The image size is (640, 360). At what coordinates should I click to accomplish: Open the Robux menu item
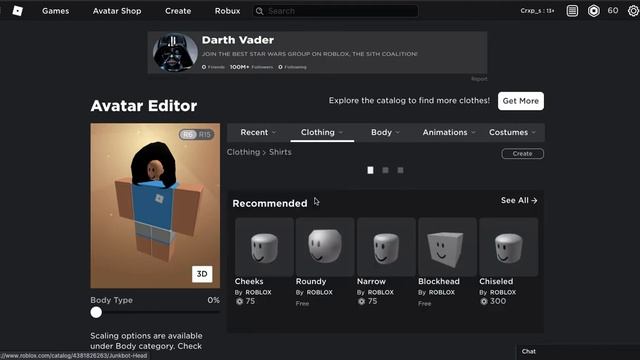point(227,11)
